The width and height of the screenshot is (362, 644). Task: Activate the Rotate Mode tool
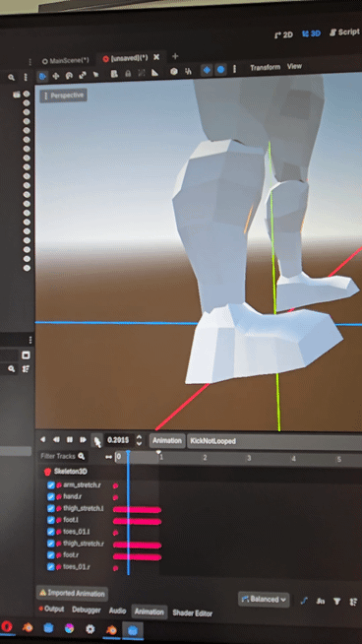point(69,76)
